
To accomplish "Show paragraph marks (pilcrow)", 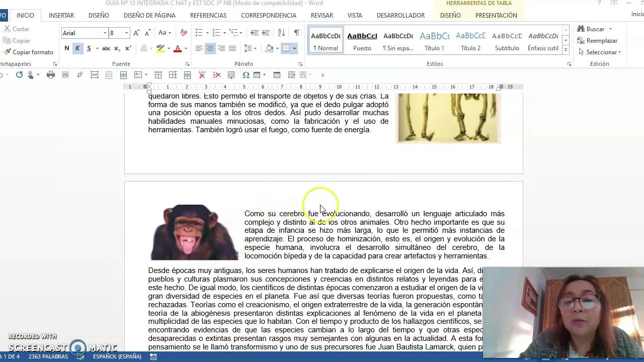I will click(297, 33).
